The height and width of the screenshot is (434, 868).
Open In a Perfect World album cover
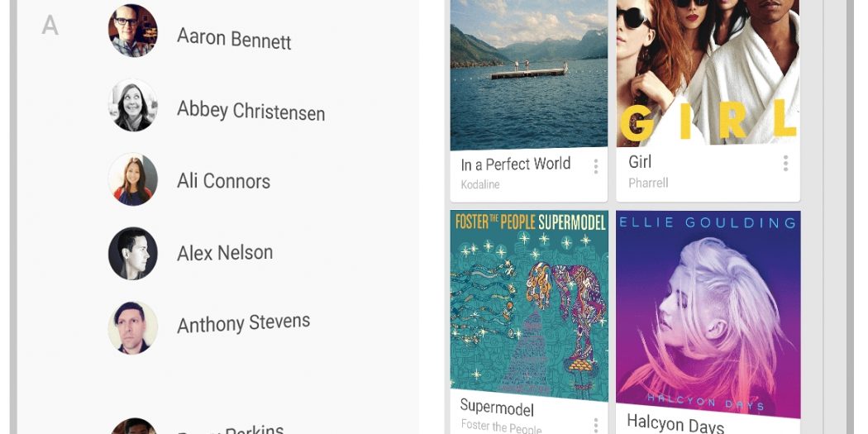pos(529,74)
